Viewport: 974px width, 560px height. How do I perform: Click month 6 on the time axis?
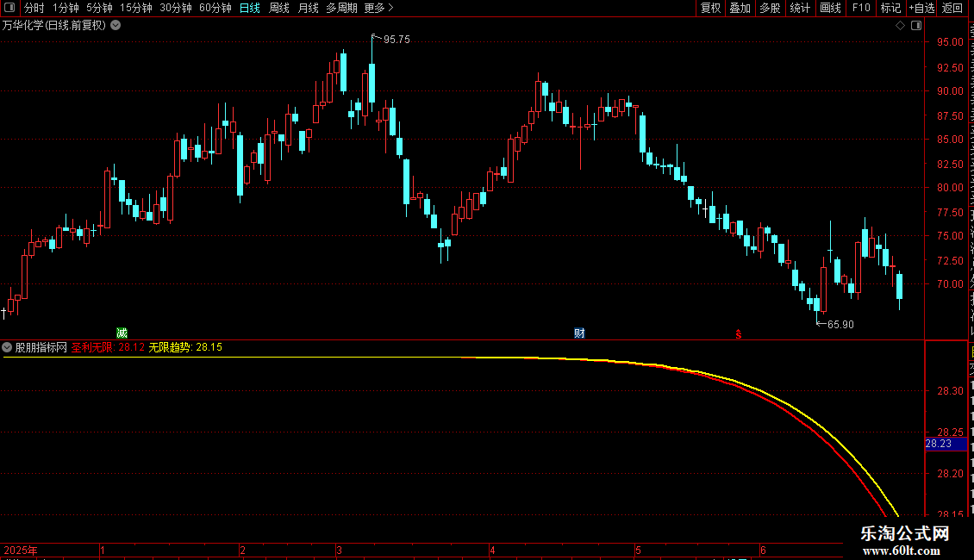763,550
